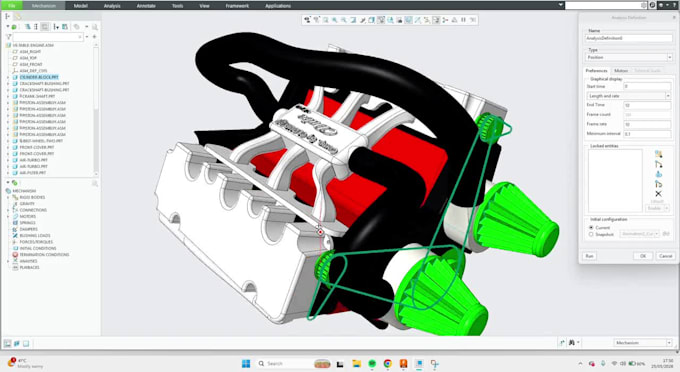The width and height of the screenshot is (680, 372).
Task: Close the Analysis Definition dialog with X
Action: tap(674, 17)
